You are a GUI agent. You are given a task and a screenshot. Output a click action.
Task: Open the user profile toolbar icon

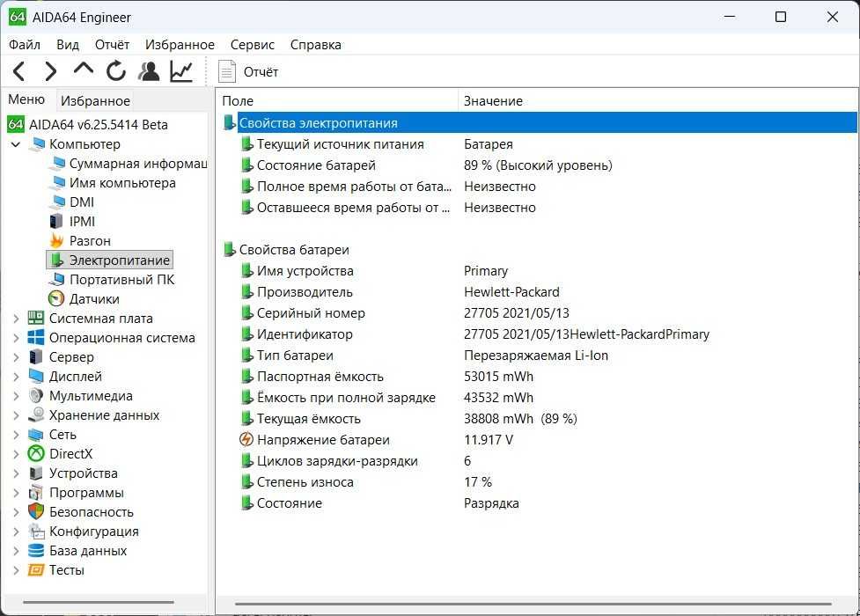coord(149,71)
